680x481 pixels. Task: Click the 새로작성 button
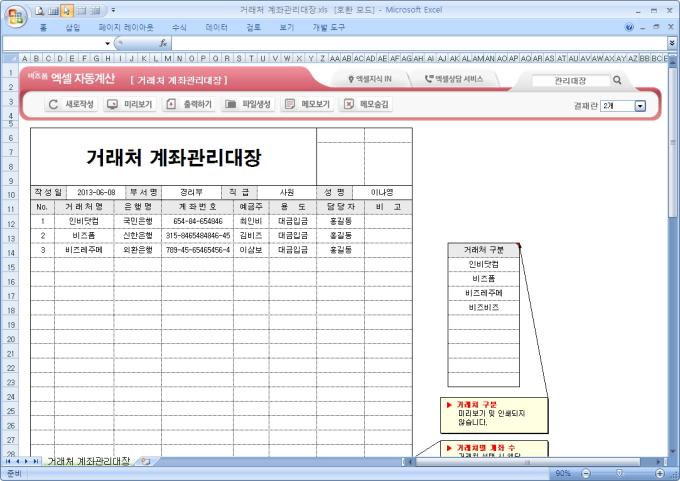[x=71, y=104]
